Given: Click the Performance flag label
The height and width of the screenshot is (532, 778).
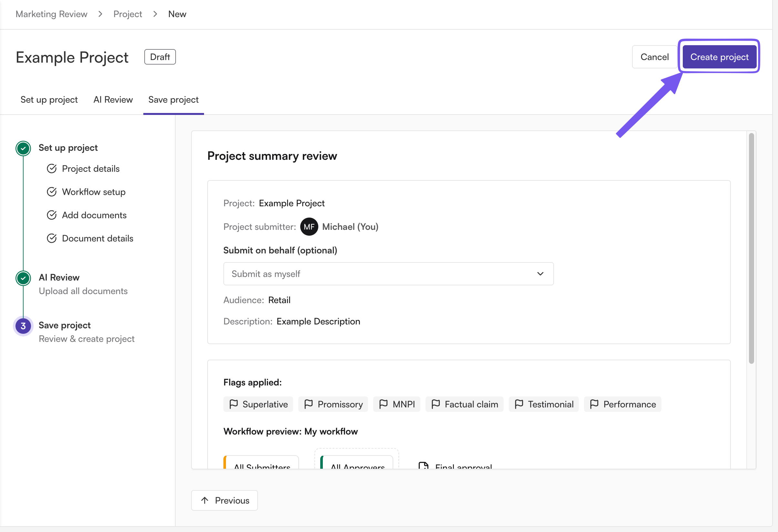Looking at the screenshot, I should click(x=630, y=404).
